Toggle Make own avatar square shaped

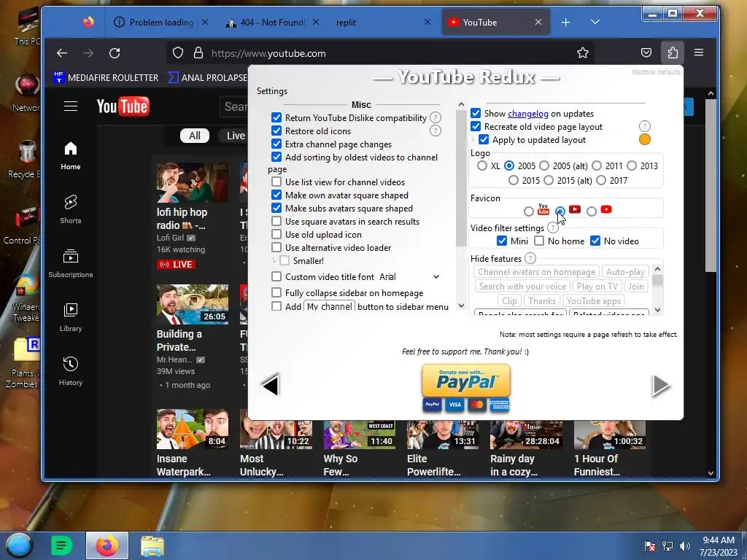pos(276,195)
